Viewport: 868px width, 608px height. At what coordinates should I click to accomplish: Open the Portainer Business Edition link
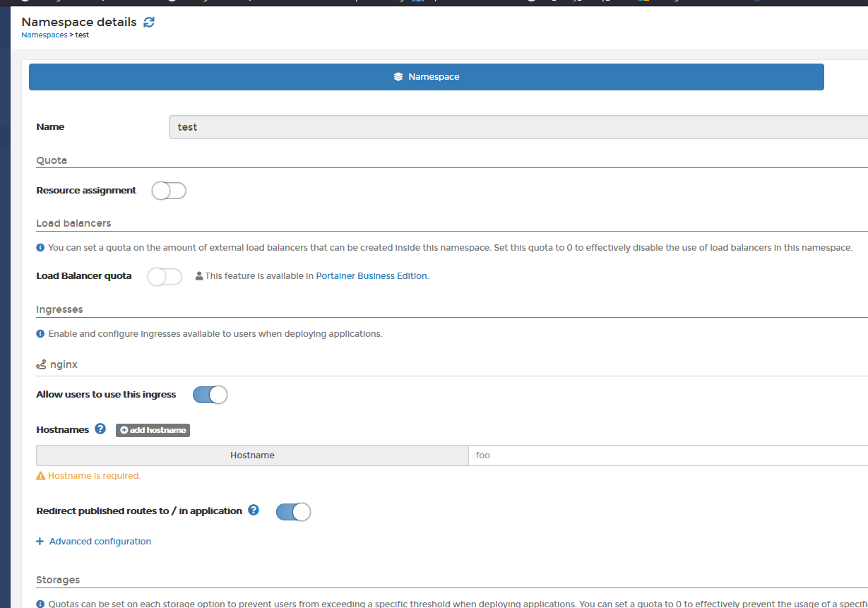click(x=371, y=275)
